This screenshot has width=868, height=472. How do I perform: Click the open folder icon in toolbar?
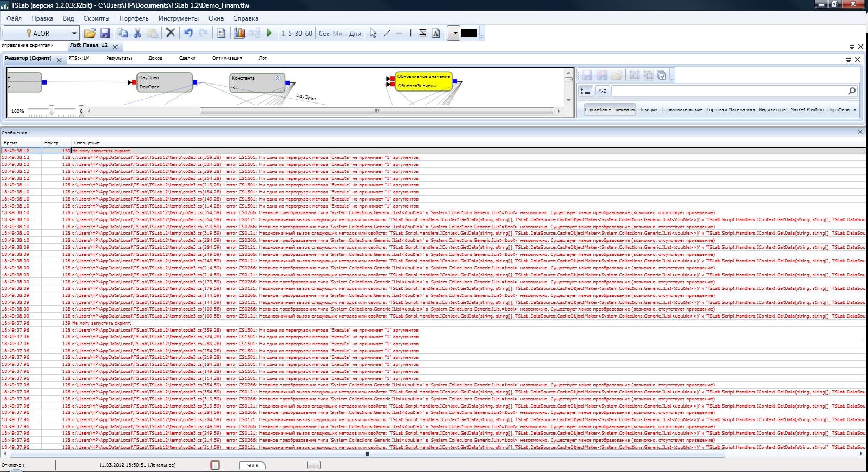point(90,33)
